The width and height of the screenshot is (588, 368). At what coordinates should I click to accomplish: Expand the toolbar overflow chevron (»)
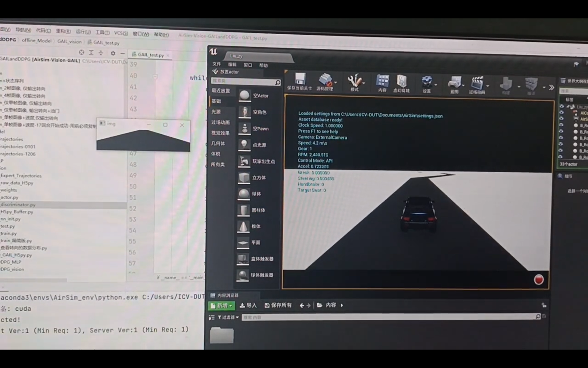552,88
